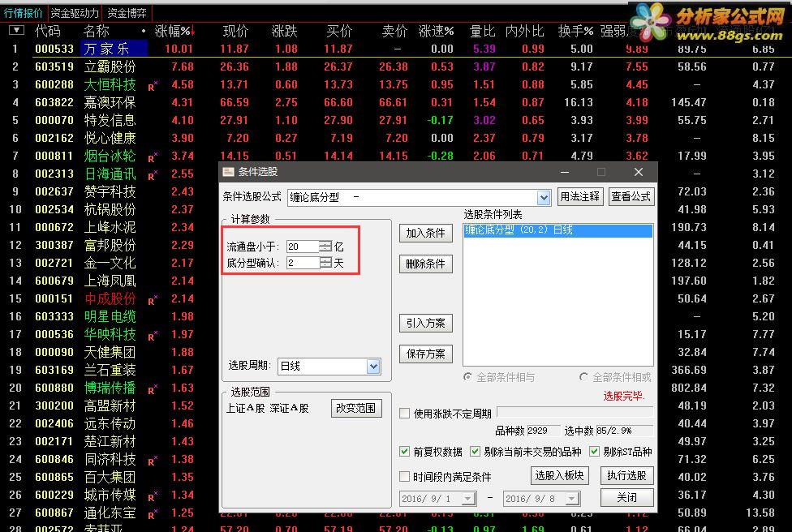The width and height of the screenshot is (792, 532).
Task: Enable 时间段内满足条件 checkbox
Action: pyautogui.click(x=404, y=476)
